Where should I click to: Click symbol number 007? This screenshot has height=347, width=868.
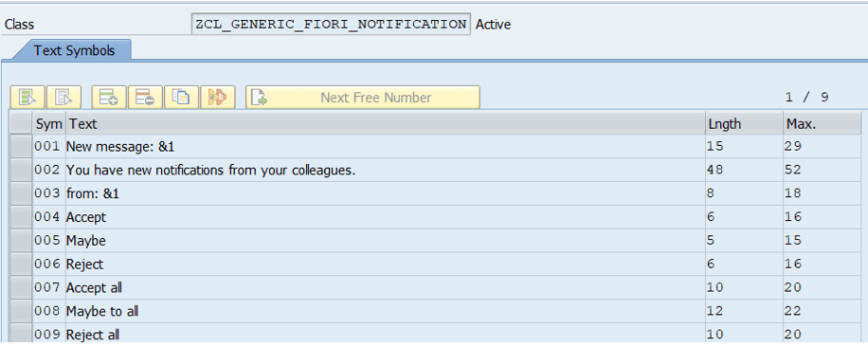pyautogui.click(x=47, y=288)
